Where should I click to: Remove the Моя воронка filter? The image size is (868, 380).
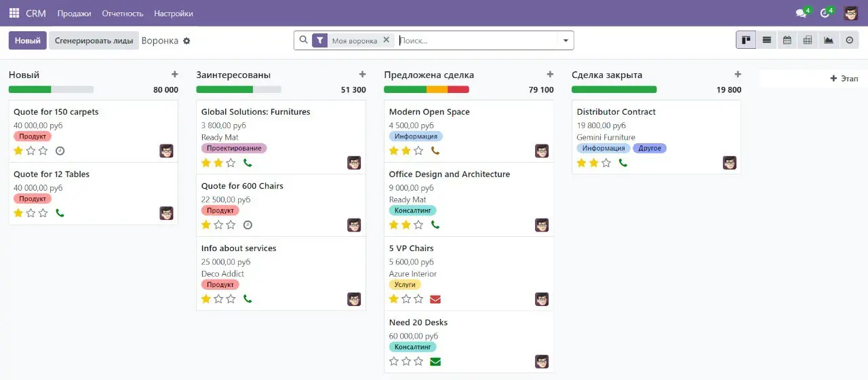pyautogui.click(x=386, y=40)
